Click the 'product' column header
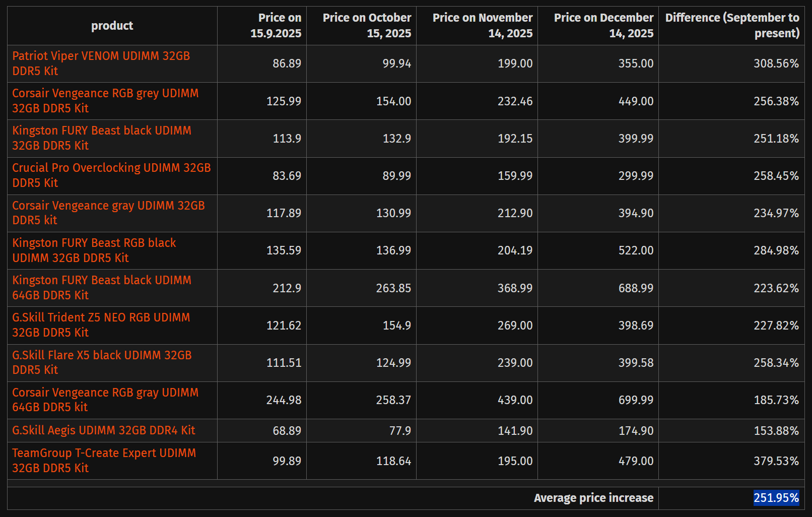 click(x=112, y=26)
